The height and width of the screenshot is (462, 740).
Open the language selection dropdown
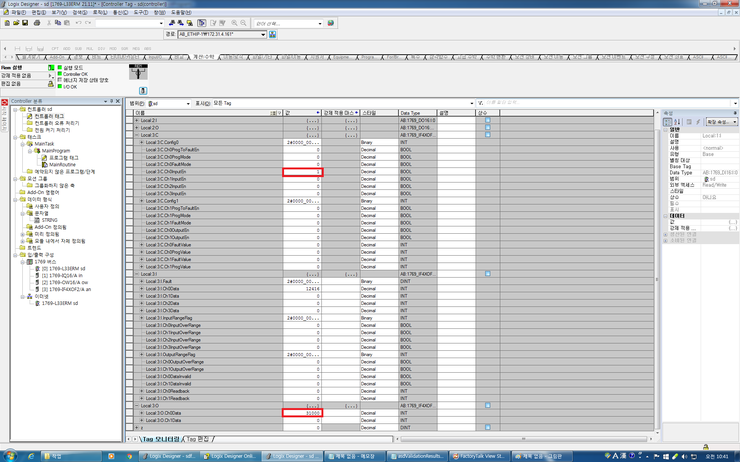click(320, 23)
